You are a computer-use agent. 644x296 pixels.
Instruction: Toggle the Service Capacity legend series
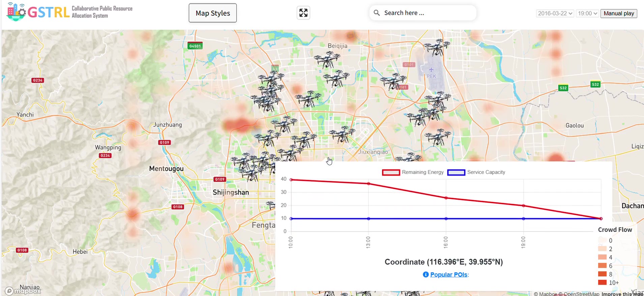tap(476, 172)
